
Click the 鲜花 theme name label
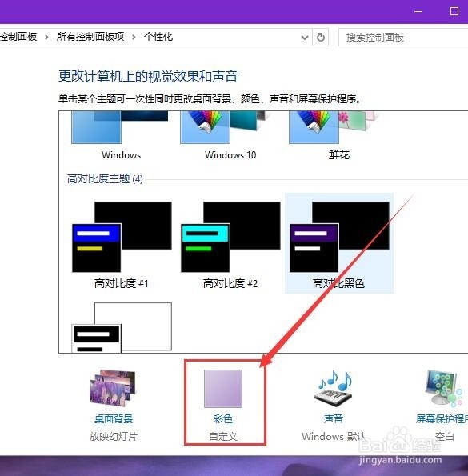click(339, 155)
